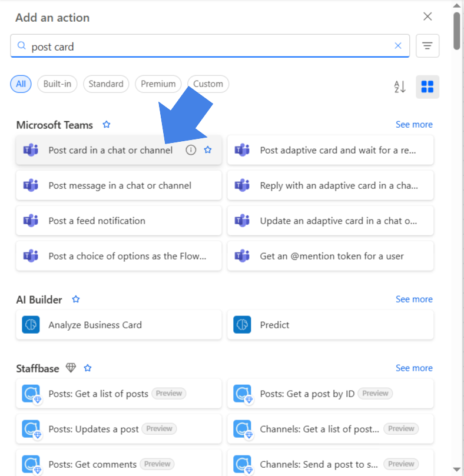Click the search field containing 'post card'
The height and width of the screenshot is (476, 464).
210,46
